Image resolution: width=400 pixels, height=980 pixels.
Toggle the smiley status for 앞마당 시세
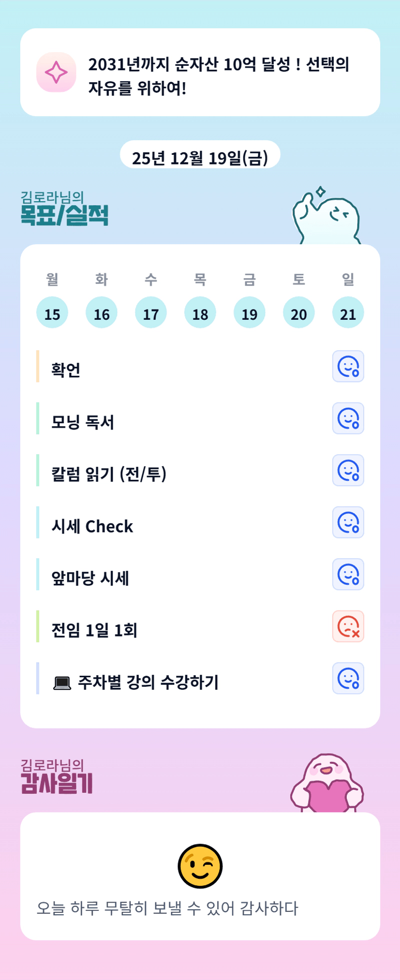point(348,574)
